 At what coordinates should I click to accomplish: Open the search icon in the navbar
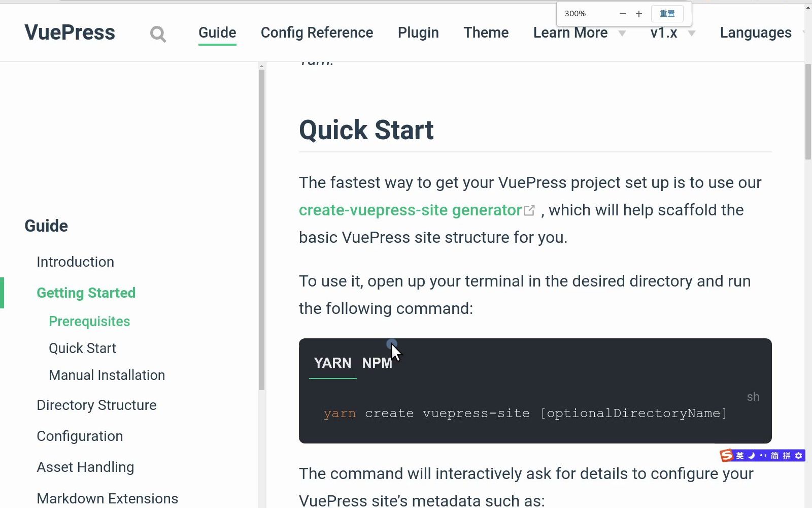point(158,34)
